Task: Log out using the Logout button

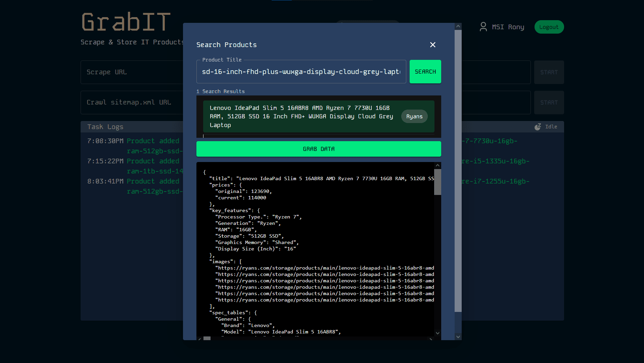Action: coord(549,27)
